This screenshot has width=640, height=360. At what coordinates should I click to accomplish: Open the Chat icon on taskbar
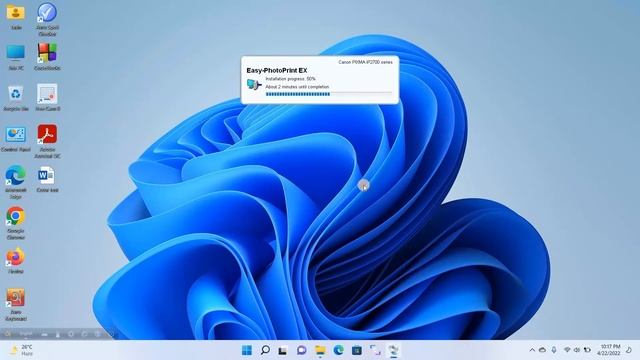coord(301,350)
